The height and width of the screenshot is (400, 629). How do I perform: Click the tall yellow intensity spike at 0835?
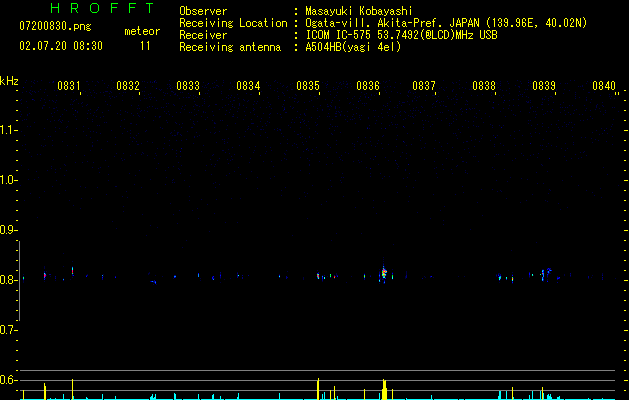click(x=318, y=389)
